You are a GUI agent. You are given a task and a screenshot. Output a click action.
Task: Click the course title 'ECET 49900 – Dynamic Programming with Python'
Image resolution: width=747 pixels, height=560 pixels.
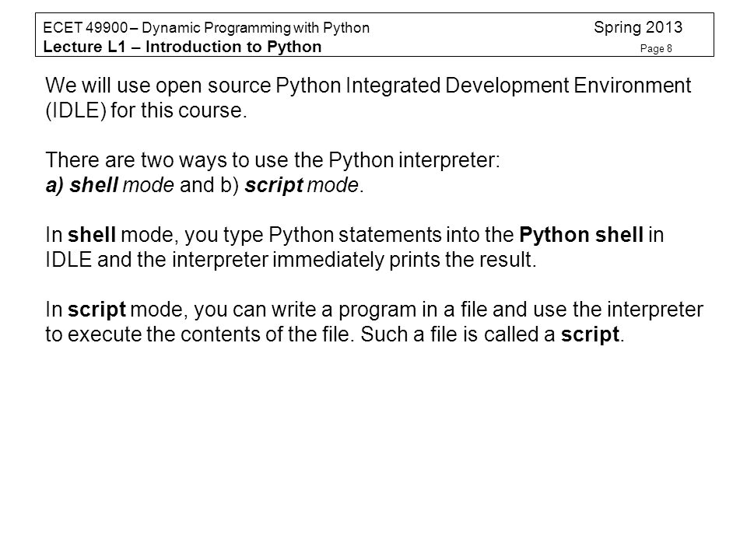tap(206, 28)
